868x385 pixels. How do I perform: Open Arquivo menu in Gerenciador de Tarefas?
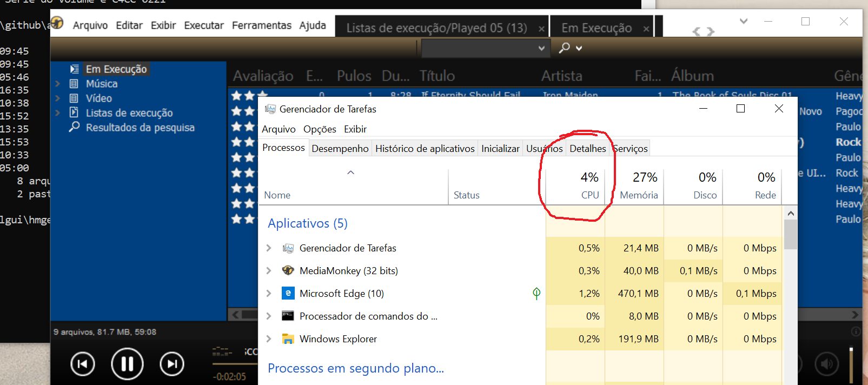point(279,129)
